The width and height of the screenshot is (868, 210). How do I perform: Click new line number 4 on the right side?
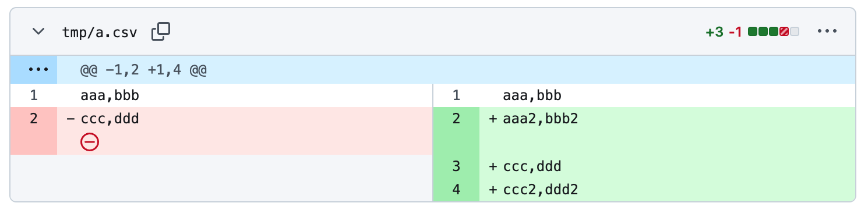click(x=456, y=190)
